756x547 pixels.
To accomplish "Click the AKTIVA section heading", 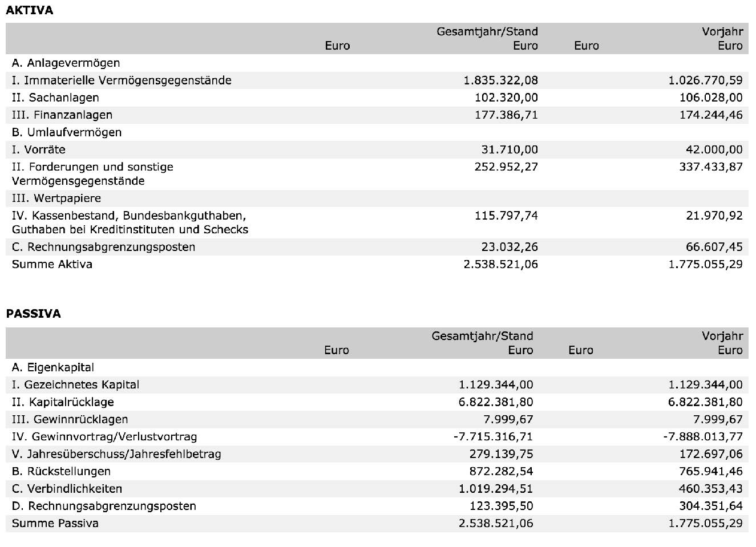I will pos(29,10).
